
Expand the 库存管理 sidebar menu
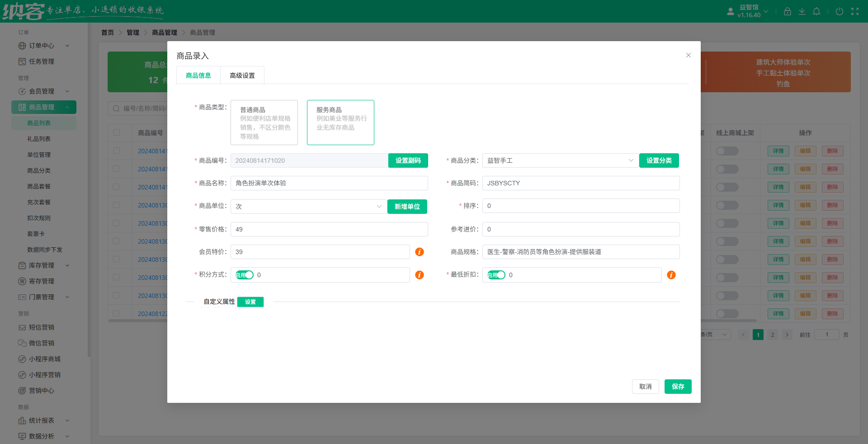tap(67, 265)
